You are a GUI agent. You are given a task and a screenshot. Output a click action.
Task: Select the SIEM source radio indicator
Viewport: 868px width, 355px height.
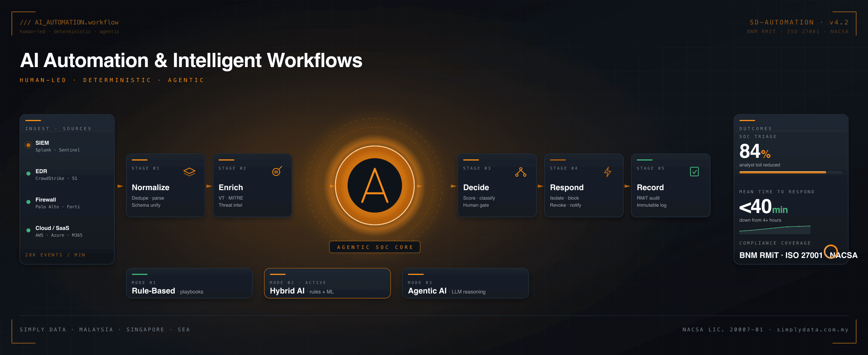[x=28, y=145]
